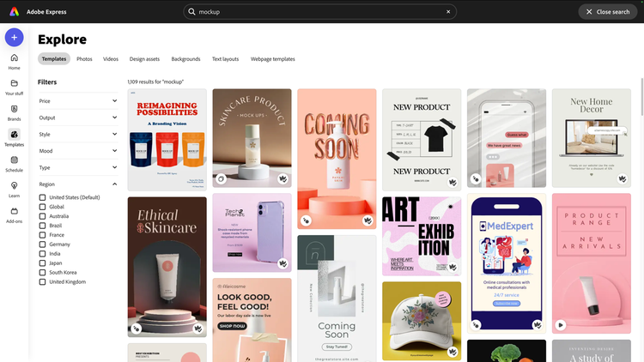Open Your stuff in the sidebar
The width and height of the screenshot is (644, 362).
(14, 87)
